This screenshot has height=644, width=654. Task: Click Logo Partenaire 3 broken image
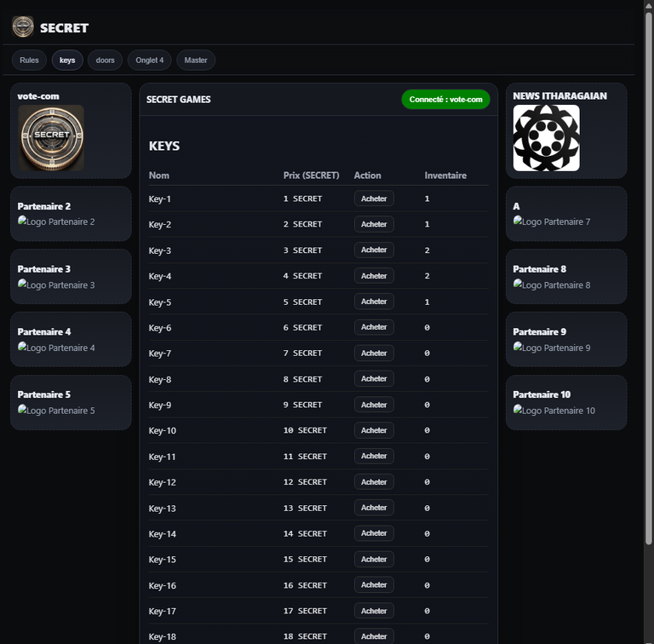click(x=56, y=285)
